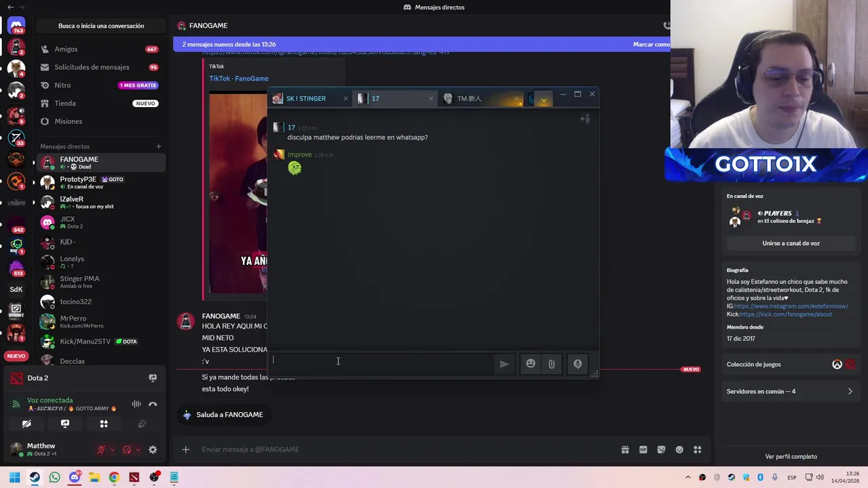Open the KID- direct message

[x=100, y=242]
